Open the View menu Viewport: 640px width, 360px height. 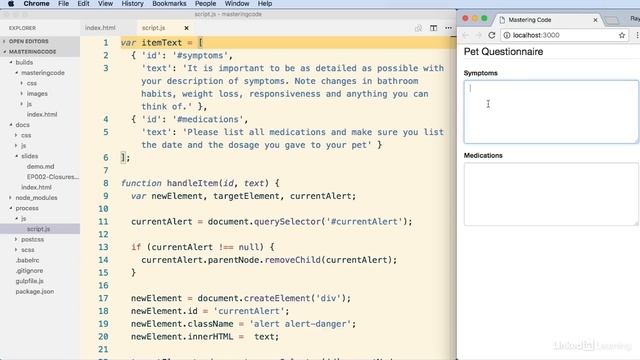105,4
